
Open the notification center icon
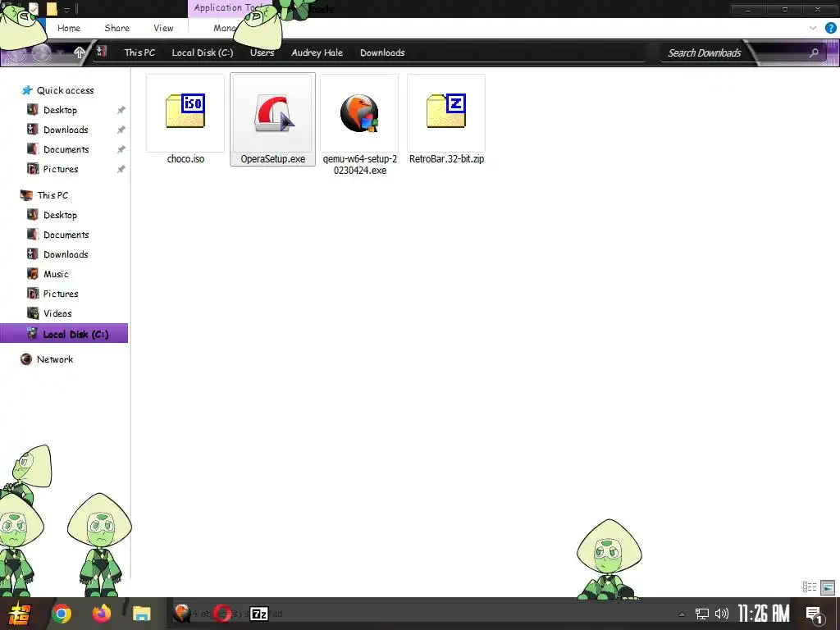pyautogui.click(x=815, y=614)
